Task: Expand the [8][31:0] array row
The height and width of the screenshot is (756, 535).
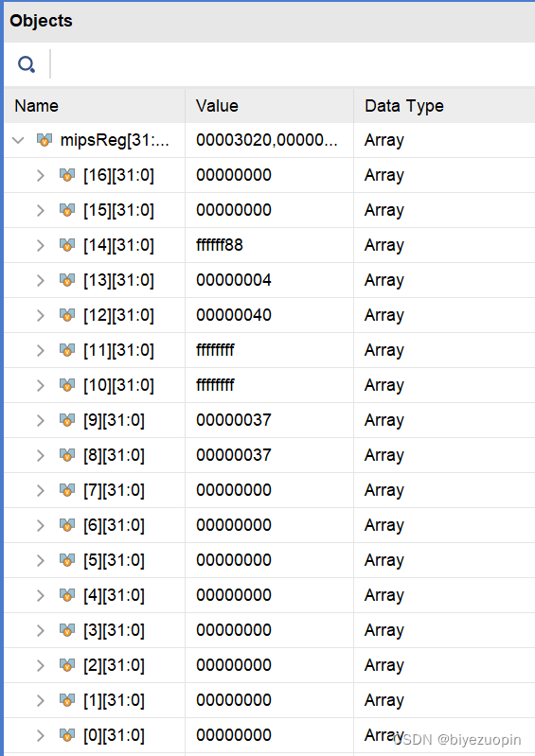Action: (41, 456)
